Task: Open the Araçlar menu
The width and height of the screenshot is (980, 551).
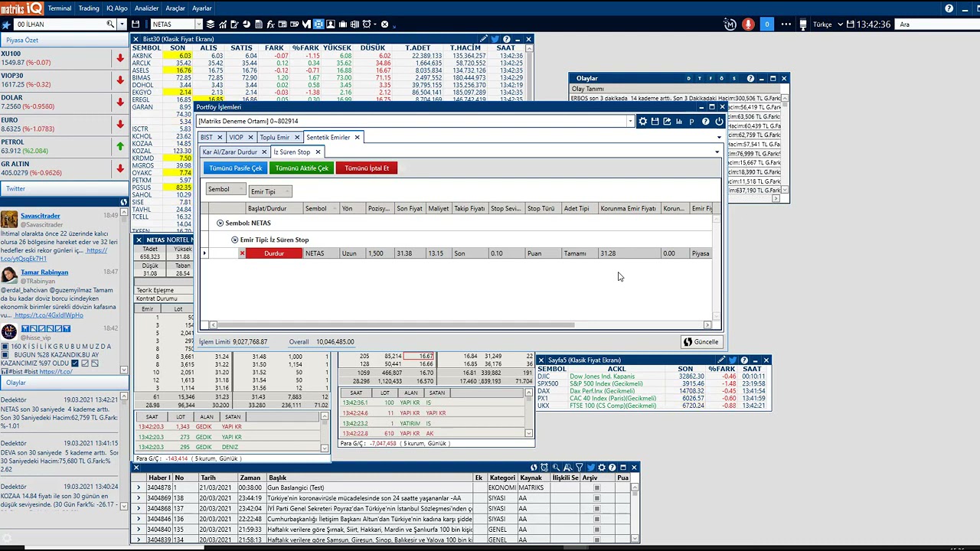Action: 175,8
